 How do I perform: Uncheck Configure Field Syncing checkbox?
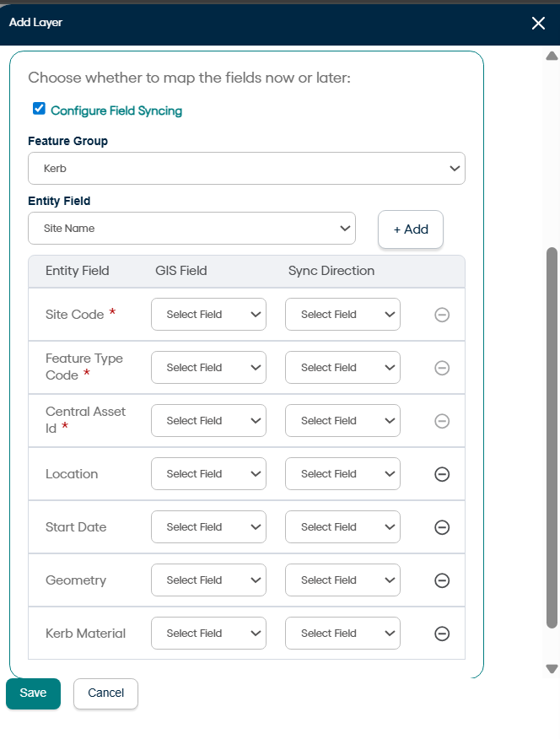click(39, 109)
